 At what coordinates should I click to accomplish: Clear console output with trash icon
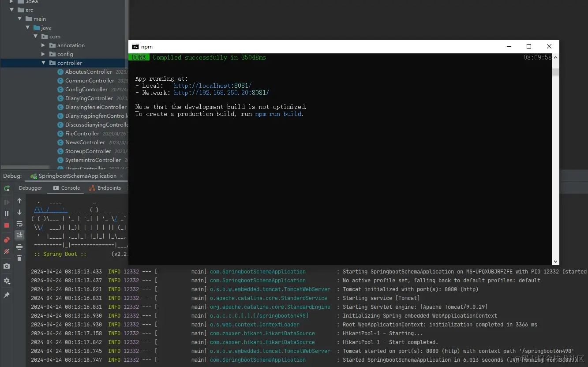19,258
